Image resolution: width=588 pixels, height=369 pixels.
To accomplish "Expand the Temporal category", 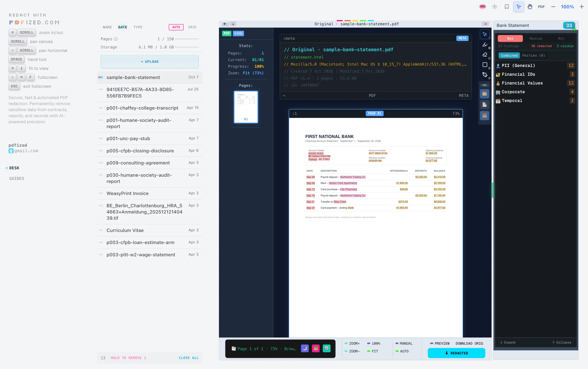I will pos(535,101).
